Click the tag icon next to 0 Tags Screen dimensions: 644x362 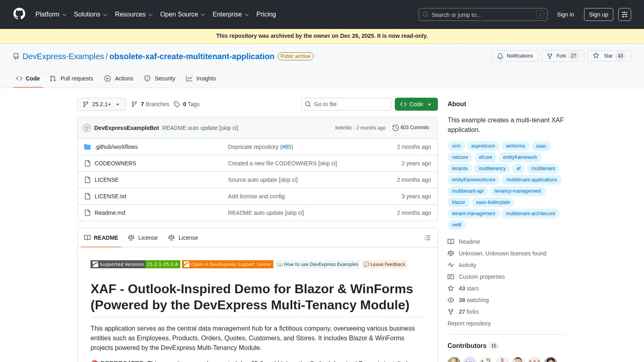coord(177,104)
